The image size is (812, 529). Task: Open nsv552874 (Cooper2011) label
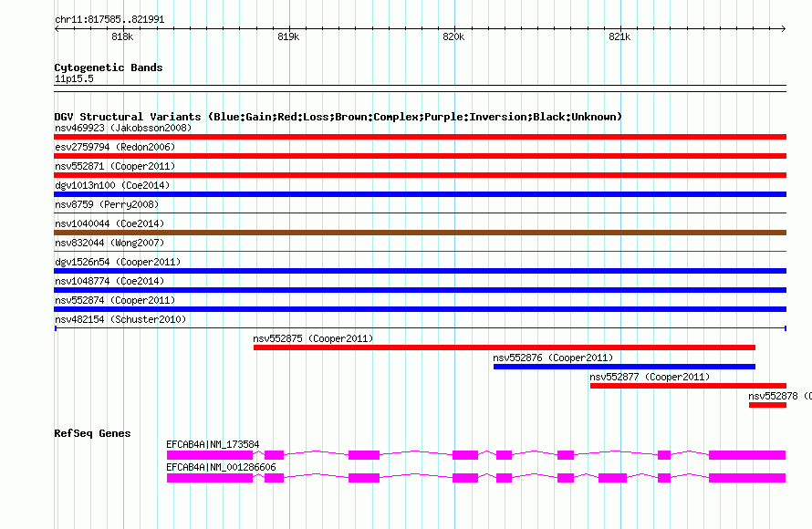click(x=115, y=300)
